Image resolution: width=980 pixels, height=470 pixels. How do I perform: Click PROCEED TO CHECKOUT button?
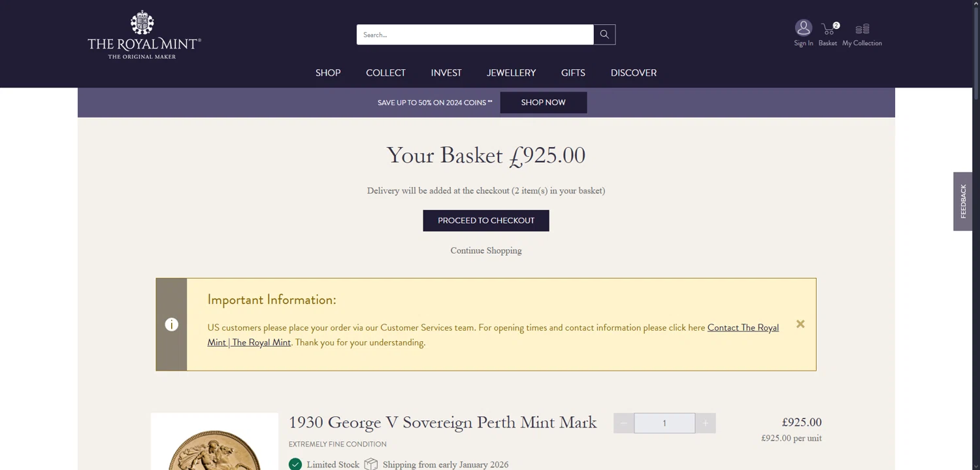coord(486,221)
